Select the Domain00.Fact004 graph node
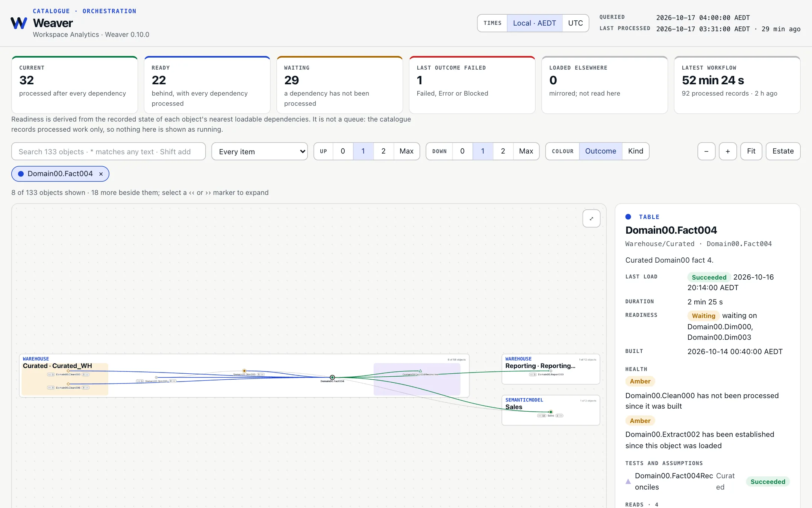Image resolution: width=812 pixels, height=508 pixels. coord(332,377)
